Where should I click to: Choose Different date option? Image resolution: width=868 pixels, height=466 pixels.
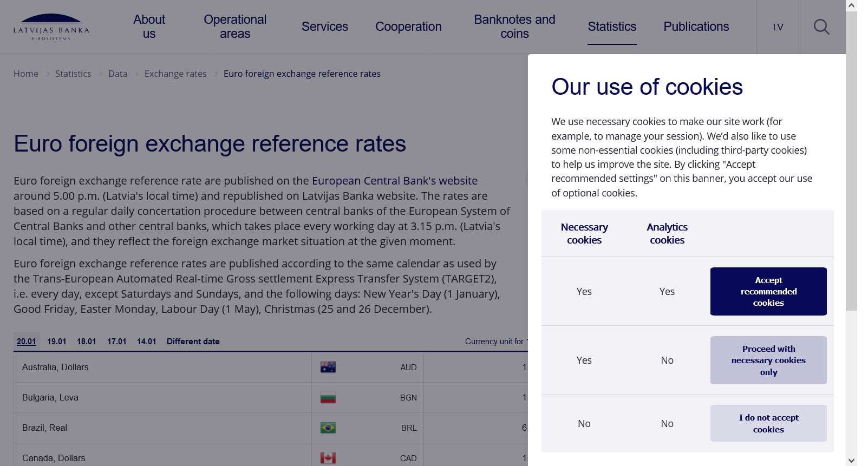[x=193, y=342]
